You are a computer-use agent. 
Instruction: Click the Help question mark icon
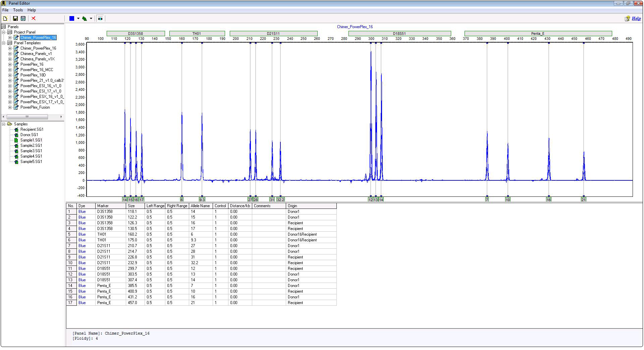pos(627,18)
